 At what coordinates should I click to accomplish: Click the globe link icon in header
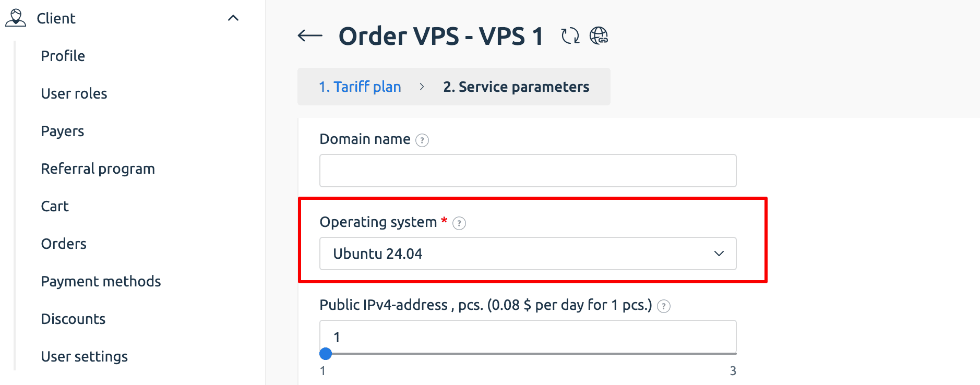[599, 35]
